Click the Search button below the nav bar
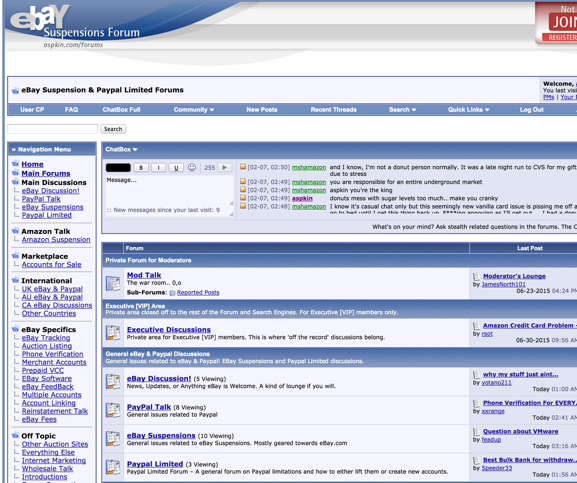The height and width of the screenshot is (483, 577). (x=113, y=129)
